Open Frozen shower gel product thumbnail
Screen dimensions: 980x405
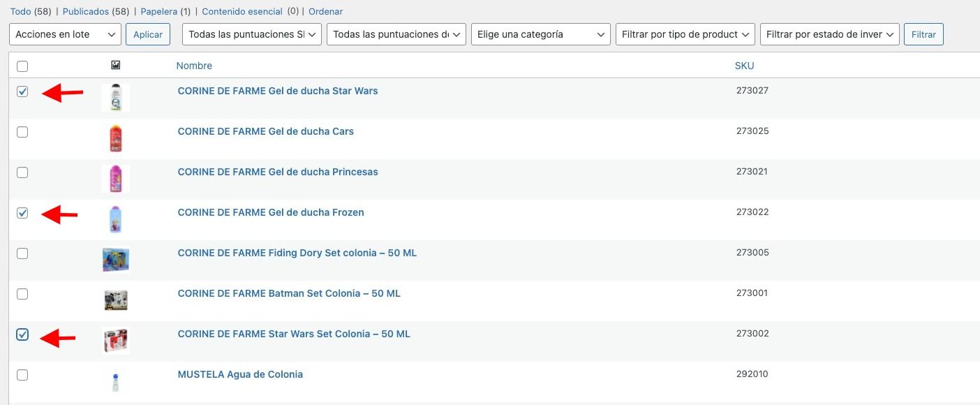click(x=115, y=219)
